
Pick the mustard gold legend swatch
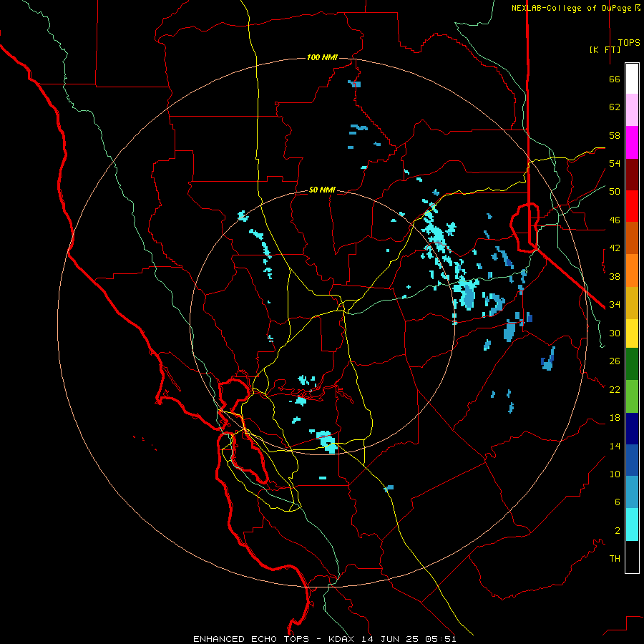pyautogui.click(x=632, y=303)
